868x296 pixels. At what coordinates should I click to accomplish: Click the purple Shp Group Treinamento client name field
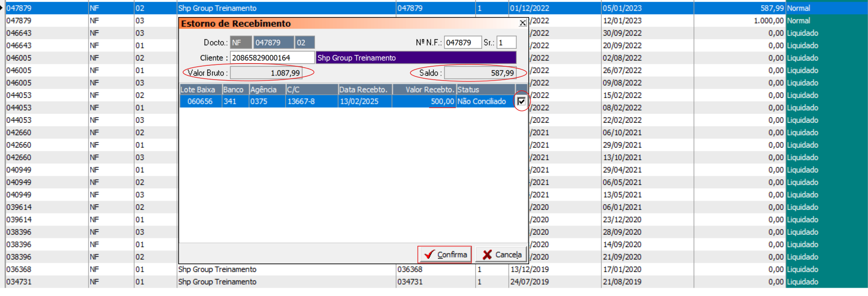pyautogui.click(x=416, y=58)
